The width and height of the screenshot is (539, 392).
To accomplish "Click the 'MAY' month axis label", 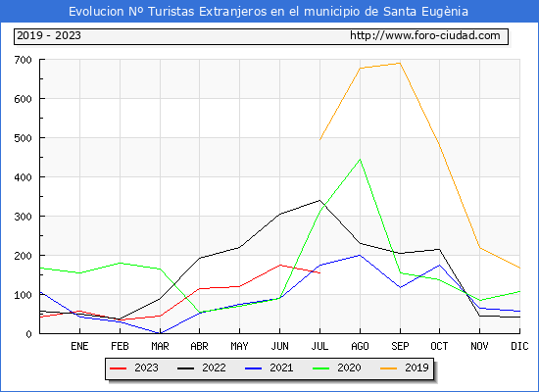I will pos(239,346).
